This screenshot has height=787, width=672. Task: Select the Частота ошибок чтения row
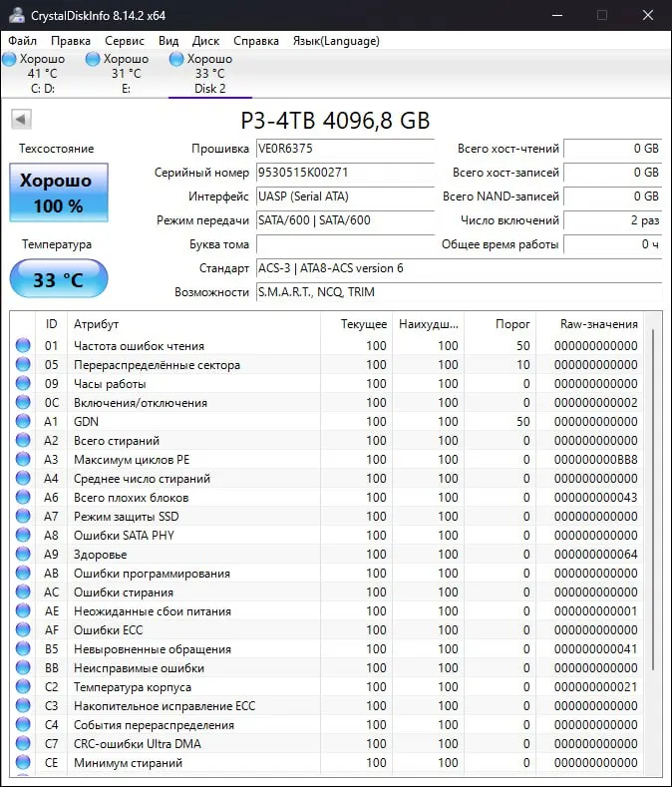pos(326,345)
